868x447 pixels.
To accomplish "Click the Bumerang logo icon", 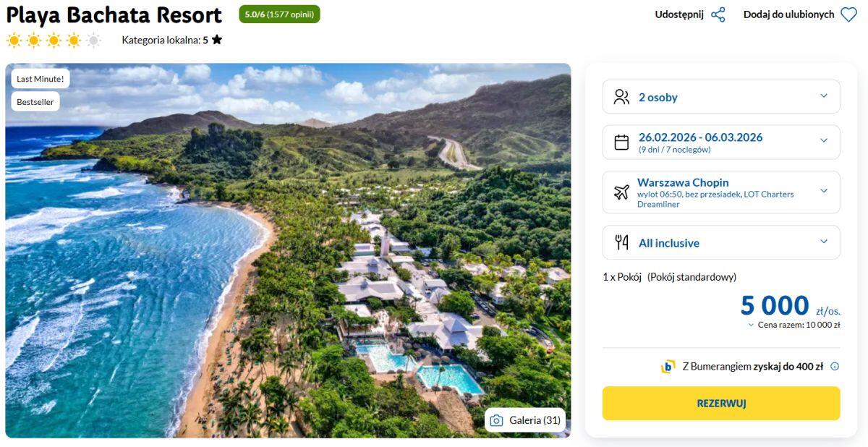I will click(x=668, y=367).
